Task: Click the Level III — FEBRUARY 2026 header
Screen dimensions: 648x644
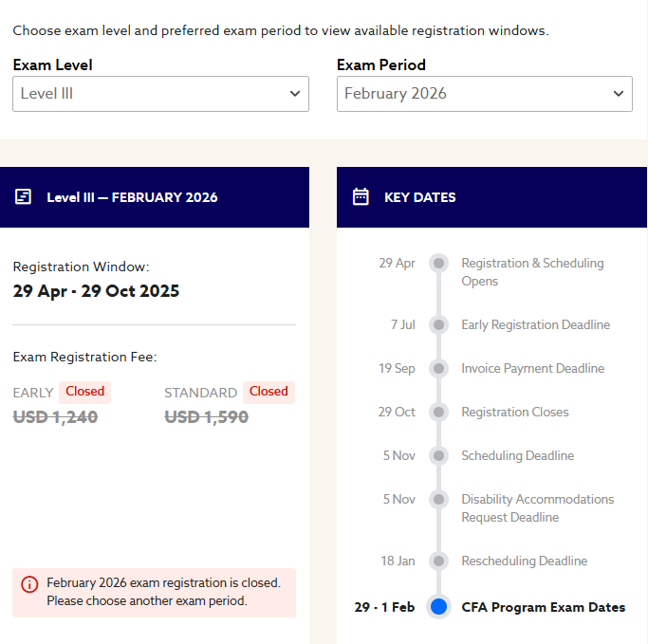Action: pos(132,197)
